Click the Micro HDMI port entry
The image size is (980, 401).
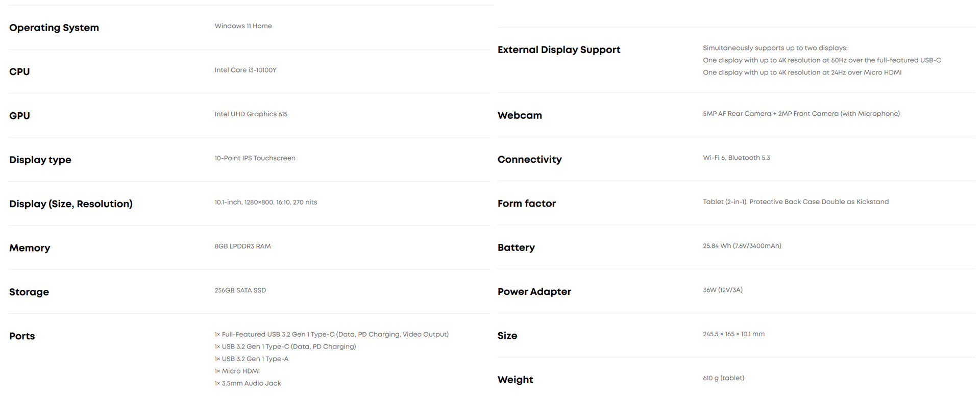(237, 371)
